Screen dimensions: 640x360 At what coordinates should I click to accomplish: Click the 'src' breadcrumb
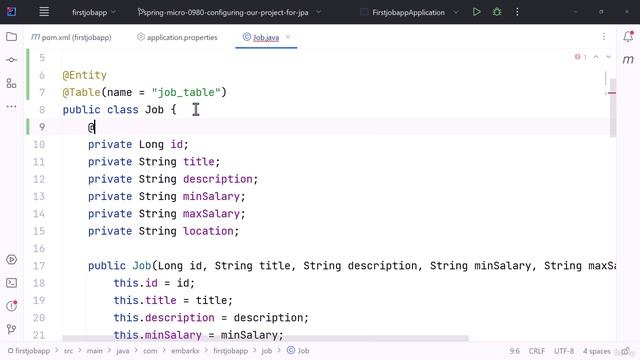pos(68,351)
